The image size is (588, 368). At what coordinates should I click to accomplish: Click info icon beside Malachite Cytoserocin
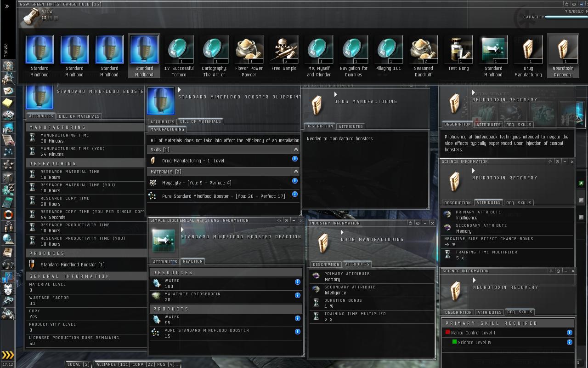298,295
